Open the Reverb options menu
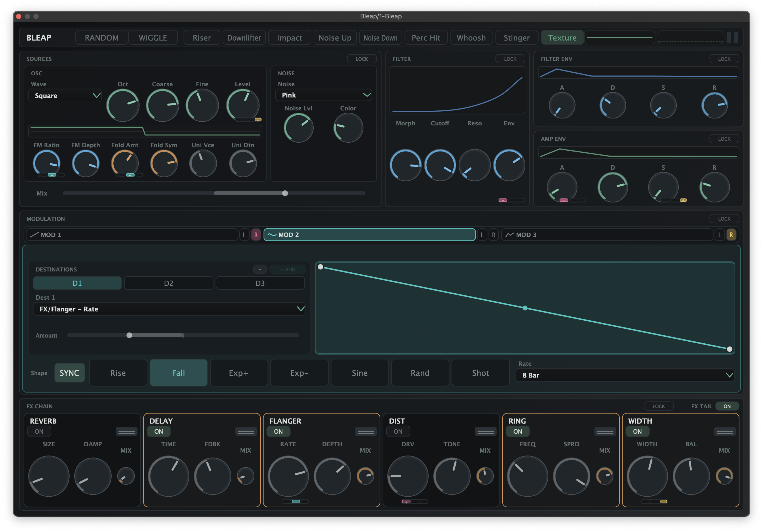The image size is (763, 532). (x=126, y=431)
